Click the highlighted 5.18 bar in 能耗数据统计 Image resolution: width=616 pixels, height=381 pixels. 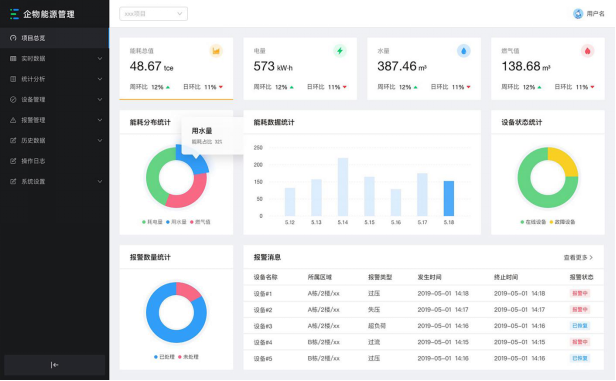(449, 198)
